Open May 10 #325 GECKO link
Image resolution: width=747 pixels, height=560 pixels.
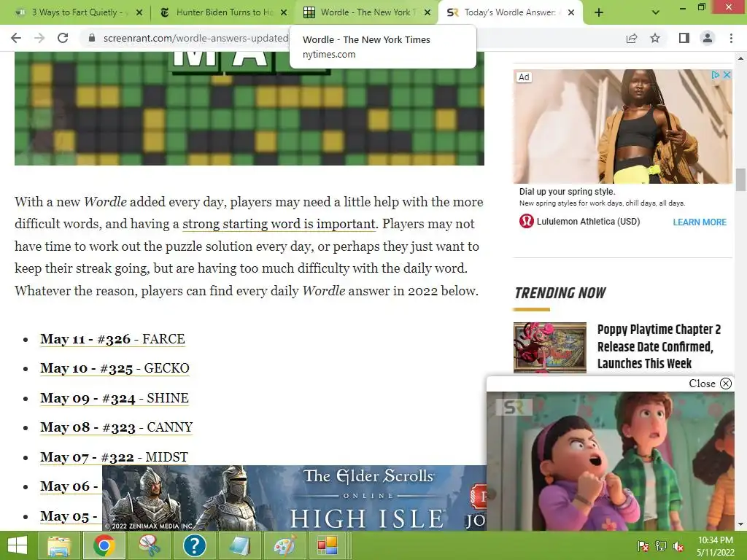pyautogui.click(x=115, y=368)
